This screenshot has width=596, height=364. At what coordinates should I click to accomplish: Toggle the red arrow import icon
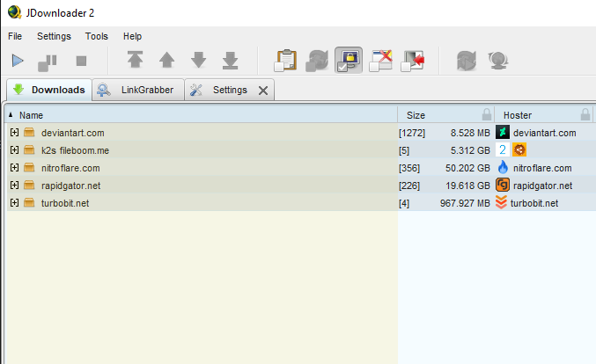tap(413, 61)
